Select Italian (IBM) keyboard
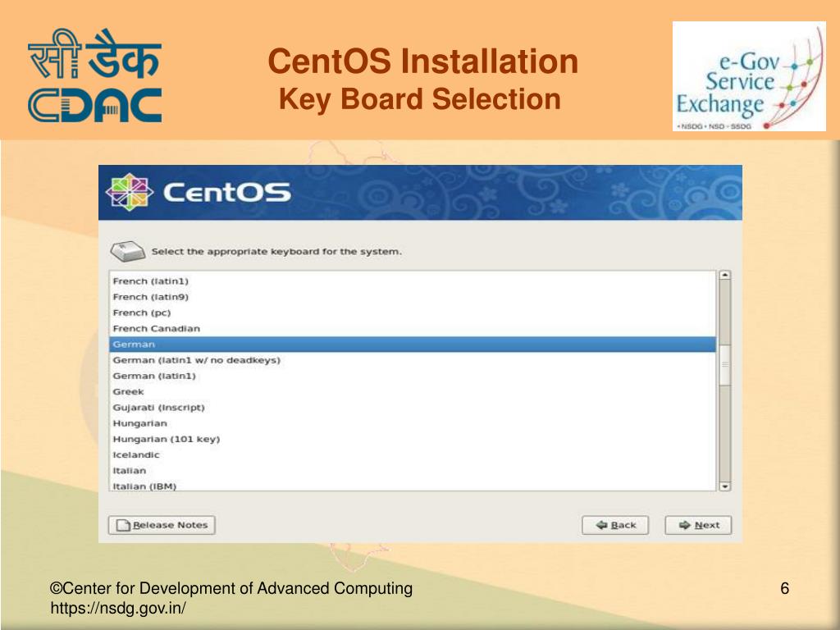The image size is (840, 630). tap(413, 486)
